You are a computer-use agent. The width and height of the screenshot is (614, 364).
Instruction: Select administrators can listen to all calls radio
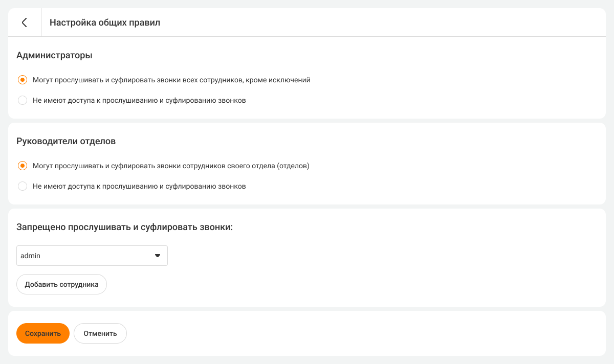[x=23, y=80]
